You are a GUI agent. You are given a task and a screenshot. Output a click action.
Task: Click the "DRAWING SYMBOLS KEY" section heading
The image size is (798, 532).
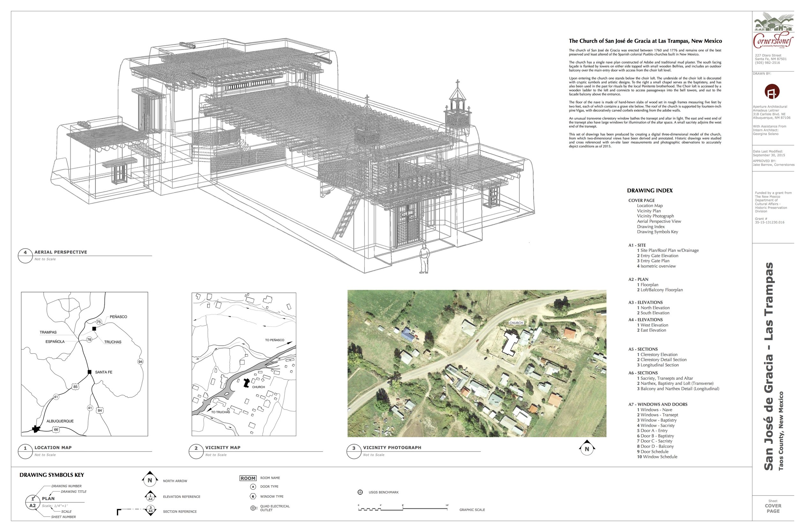[52, 475]
